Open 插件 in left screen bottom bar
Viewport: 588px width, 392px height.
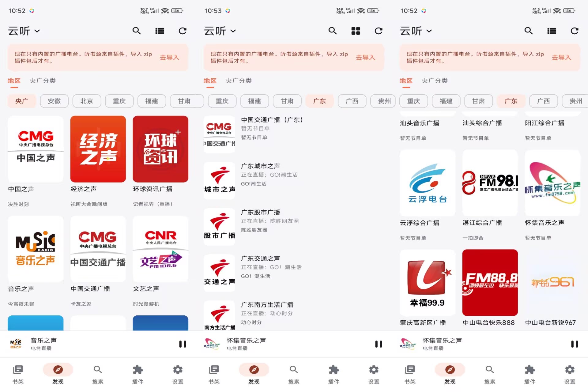(138, 375)
